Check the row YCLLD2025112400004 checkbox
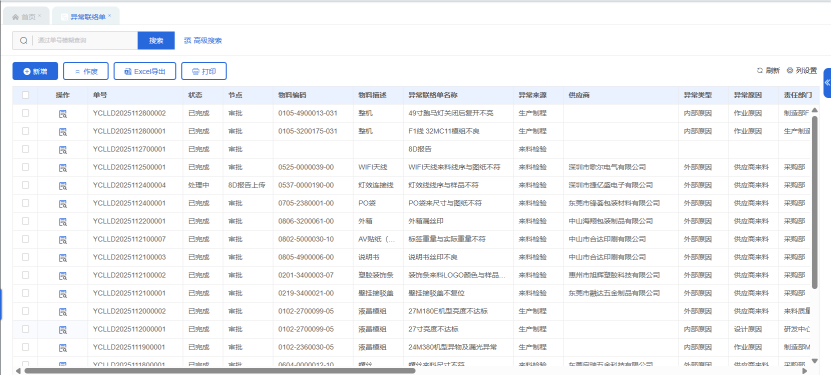 click(25, 185)
